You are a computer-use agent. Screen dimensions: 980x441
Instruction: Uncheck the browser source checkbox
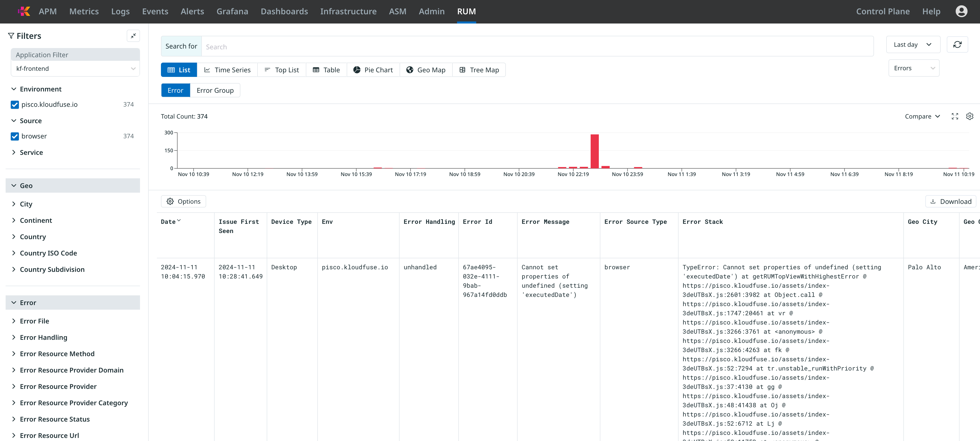(15, 136)
